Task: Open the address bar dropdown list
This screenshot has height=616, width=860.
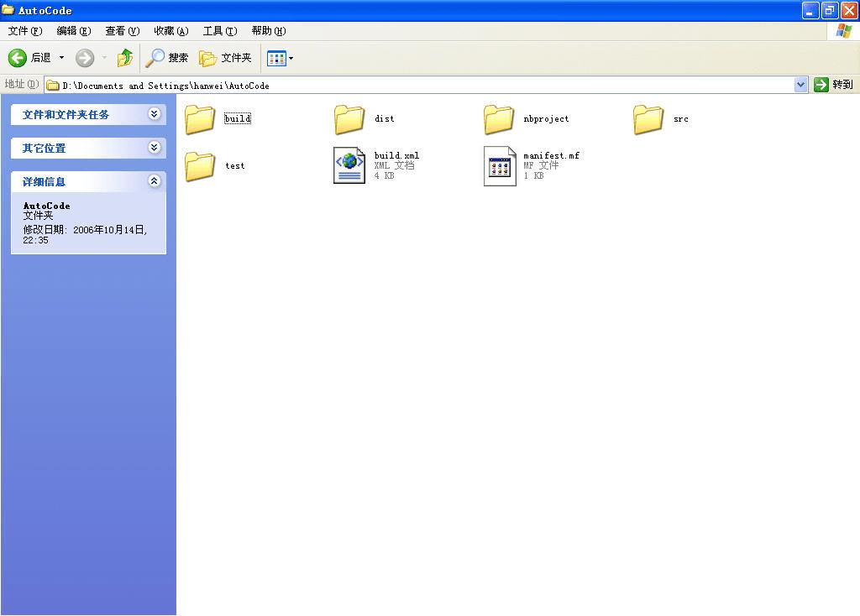Action: coord(800,85)
